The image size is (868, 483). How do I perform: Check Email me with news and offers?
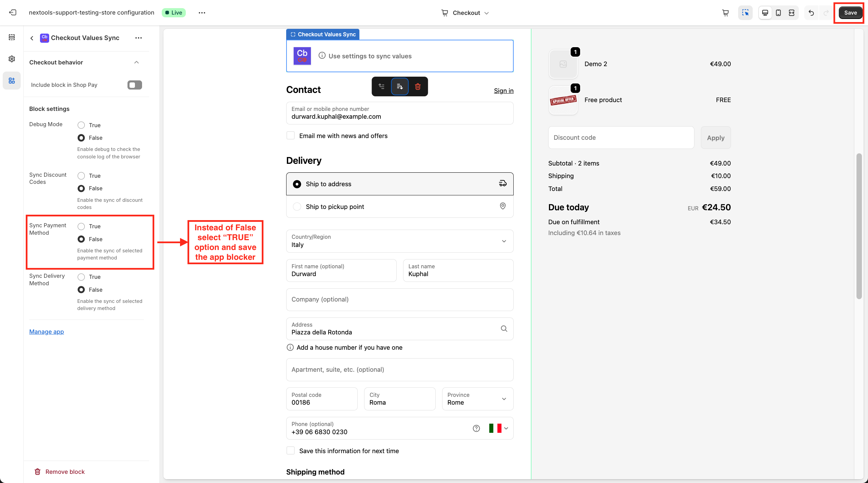(x=291, y=136)
